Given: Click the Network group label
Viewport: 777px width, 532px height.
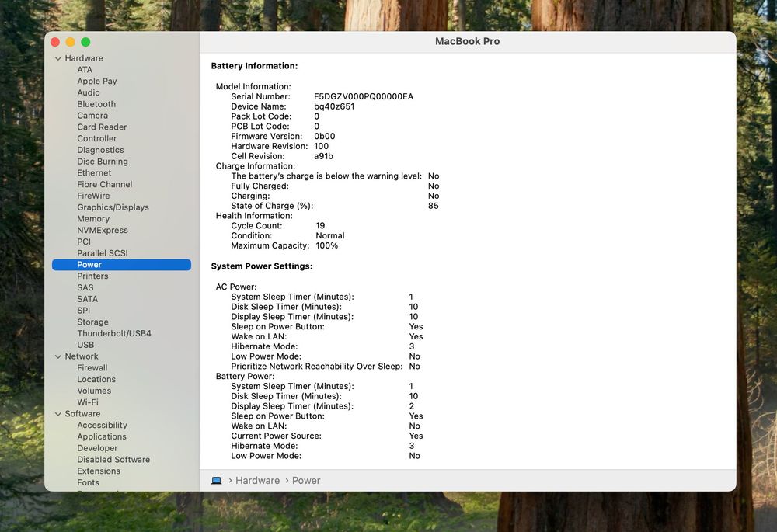Looking at the screenshot, I should click(82, 356).
